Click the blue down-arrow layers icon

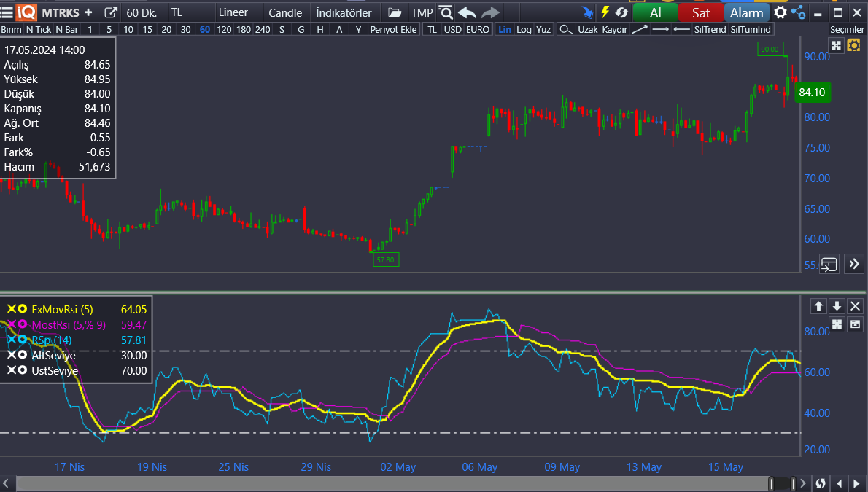tap(587, 12)
